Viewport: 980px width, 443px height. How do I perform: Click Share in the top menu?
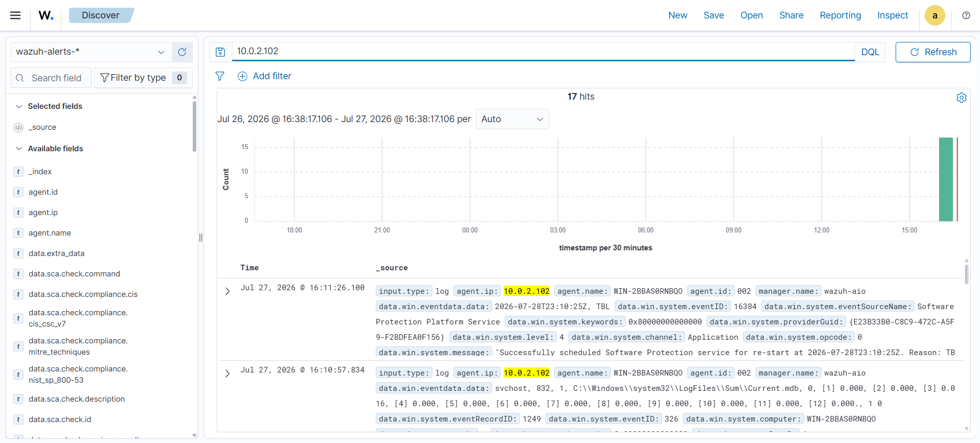coord(791,15)
